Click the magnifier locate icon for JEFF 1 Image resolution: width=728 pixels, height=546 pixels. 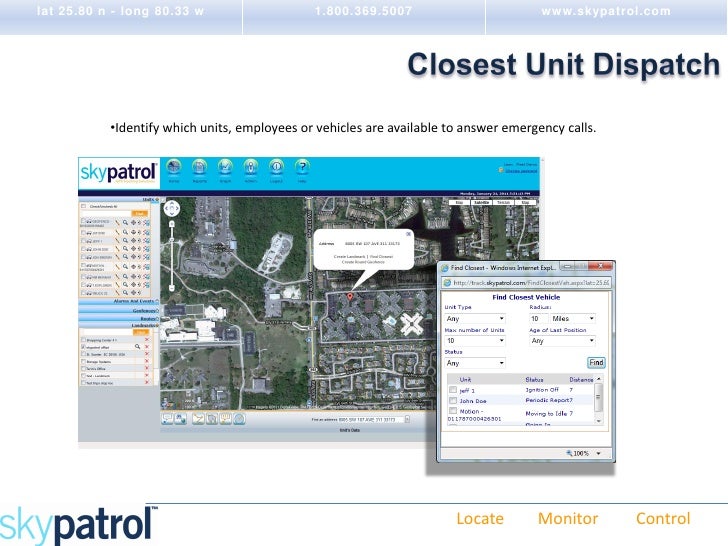click(125, 240)
